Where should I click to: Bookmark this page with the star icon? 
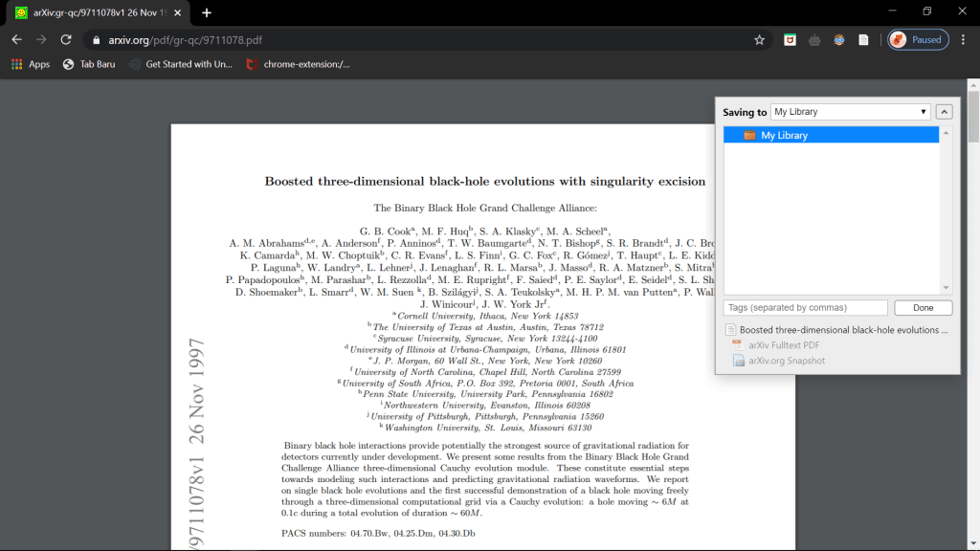pos(759,40)
